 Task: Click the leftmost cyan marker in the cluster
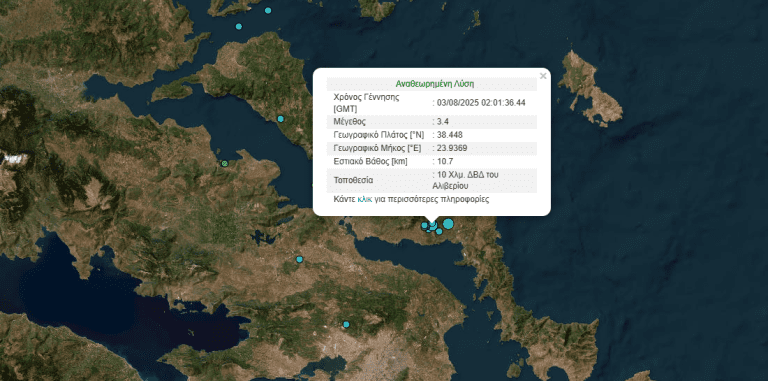(x=424, y=225)
